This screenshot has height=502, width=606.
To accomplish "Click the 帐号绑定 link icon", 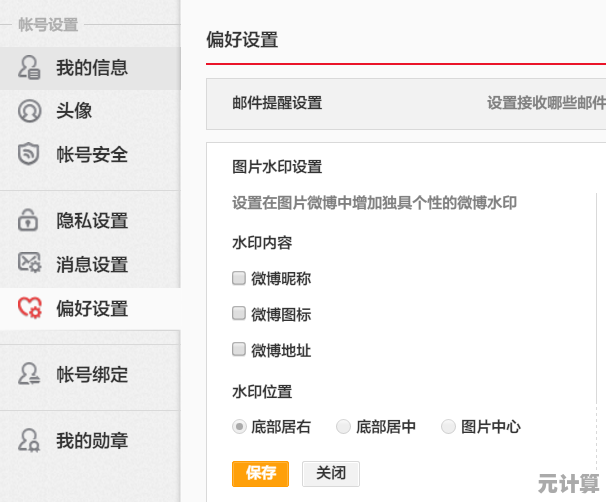I will coord(30,375).
